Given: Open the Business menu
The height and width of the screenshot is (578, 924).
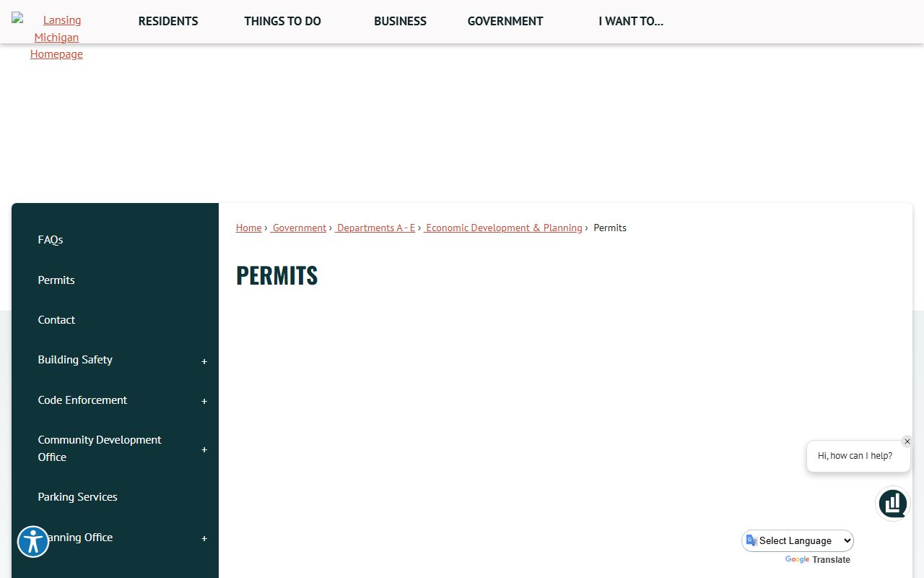Looking at the screenshot, I should point(400,21).
